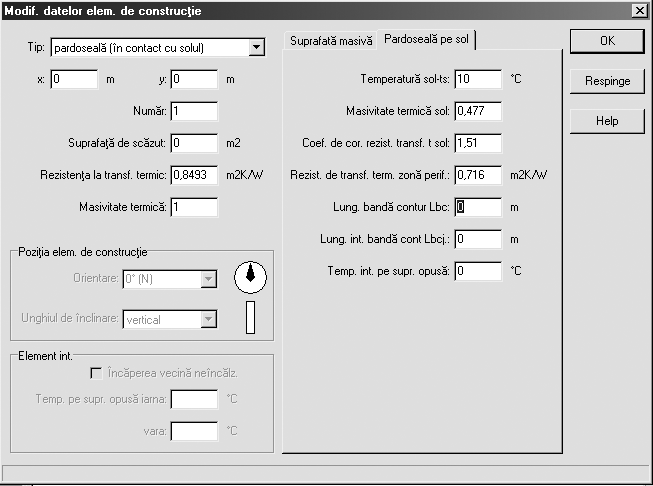Open Help for this dialog
The image size is (653, 486).
[607, 120]
